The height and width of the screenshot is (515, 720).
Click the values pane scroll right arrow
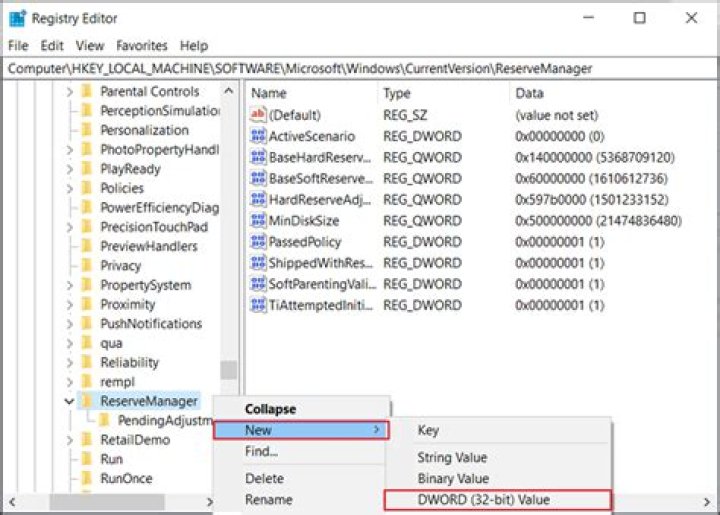point(707,502)
